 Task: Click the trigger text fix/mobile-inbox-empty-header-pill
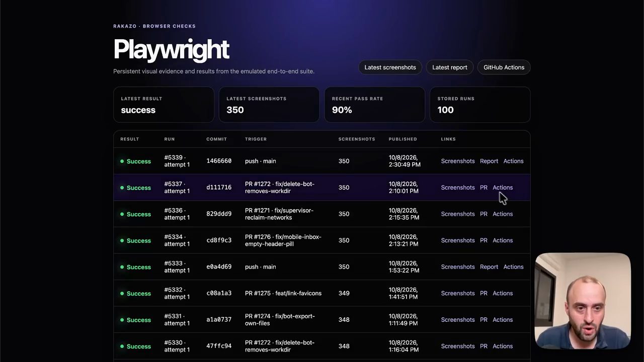pos(283,240)
